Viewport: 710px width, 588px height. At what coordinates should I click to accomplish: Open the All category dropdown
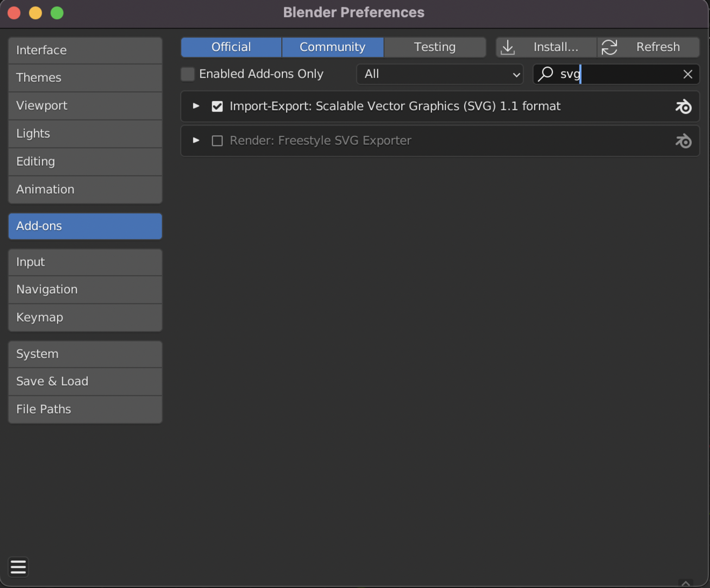tap(439, 74)
